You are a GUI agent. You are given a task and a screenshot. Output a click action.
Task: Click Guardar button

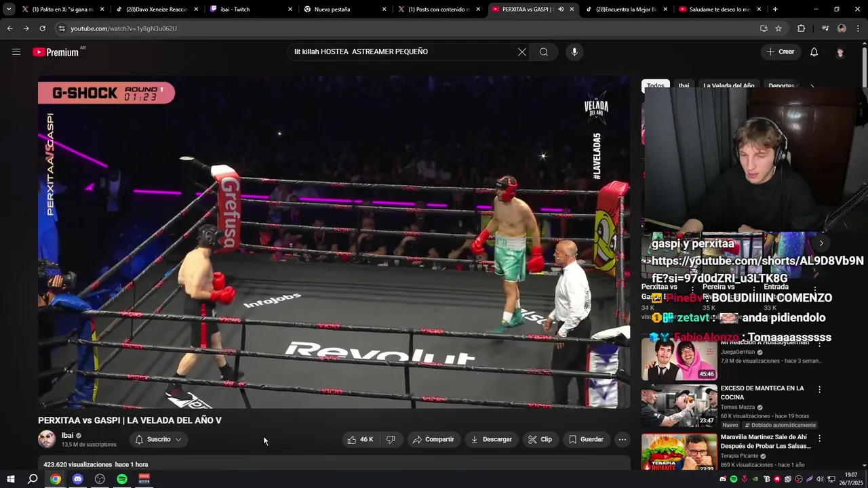[x=586, y=439]
